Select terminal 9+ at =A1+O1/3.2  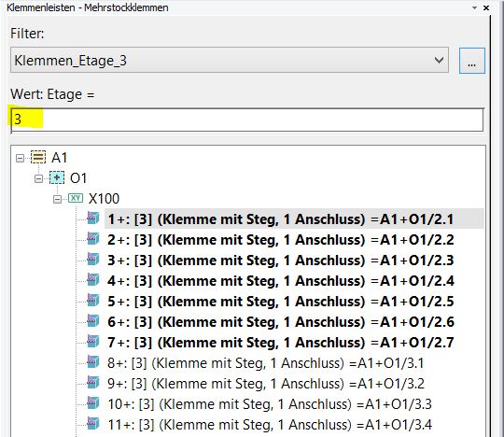[x=266, y=383]
